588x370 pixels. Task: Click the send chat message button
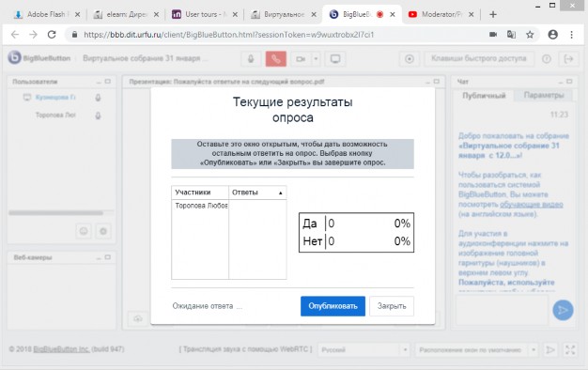563,310
